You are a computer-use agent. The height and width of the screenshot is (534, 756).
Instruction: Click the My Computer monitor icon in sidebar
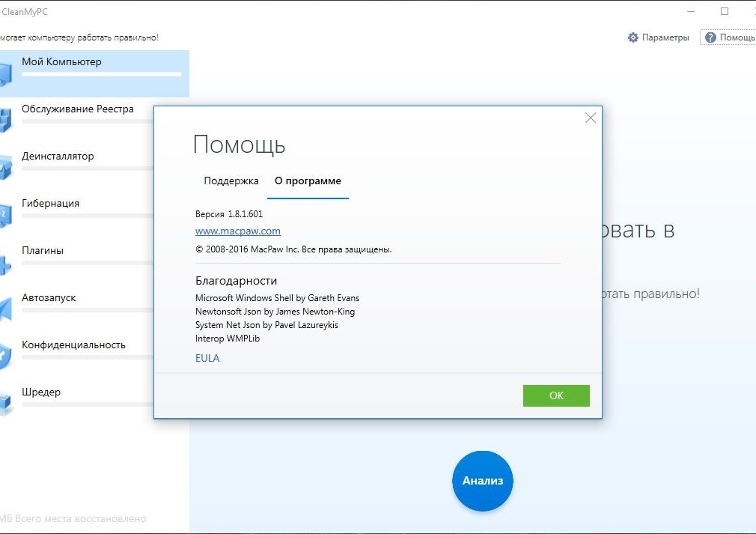[5, 74]
